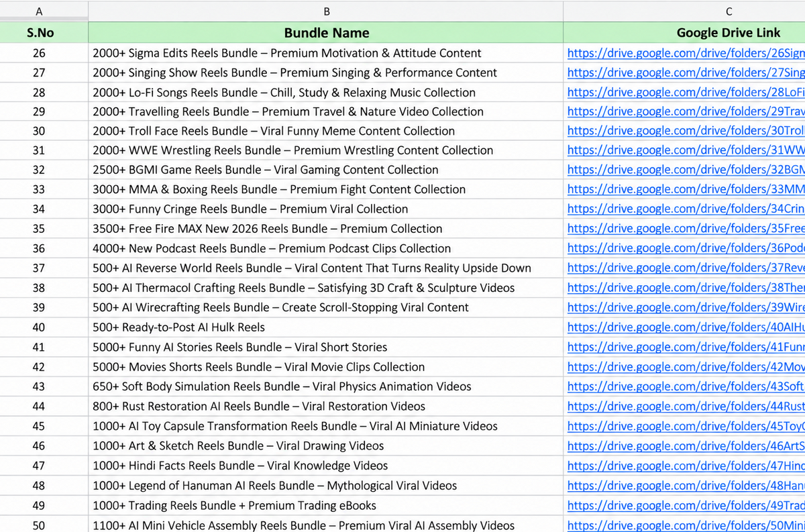Select the Sigma Edits Reels Bundle cell

point(326,53)
